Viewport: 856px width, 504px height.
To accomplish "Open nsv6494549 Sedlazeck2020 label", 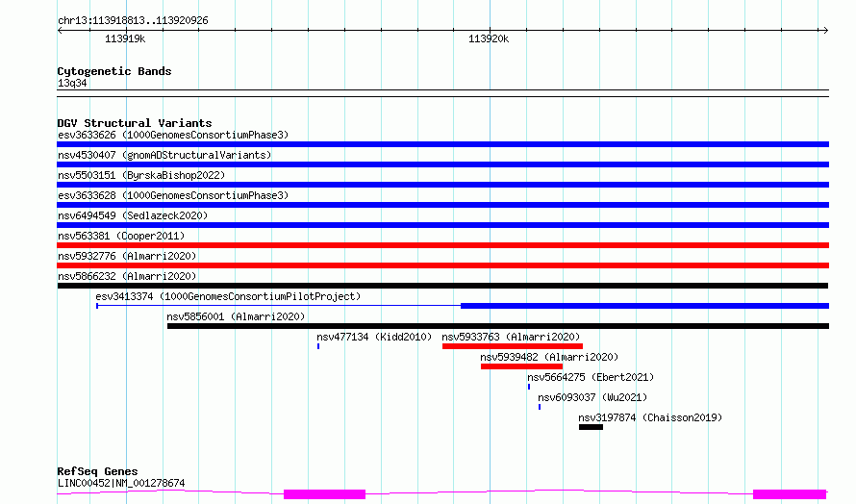I will [133, 215].
